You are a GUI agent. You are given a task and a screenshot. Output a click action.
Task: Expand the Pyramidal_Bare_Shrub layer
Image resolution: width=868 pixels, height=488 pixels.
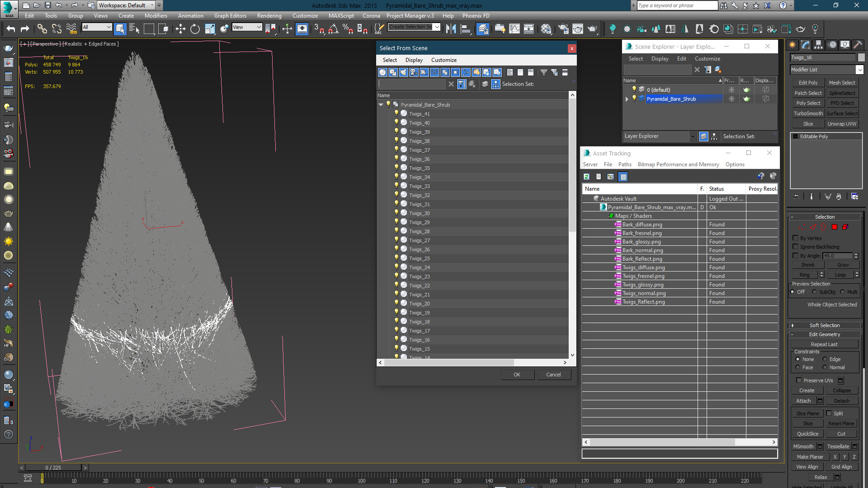pyautogui.click(x=627, y=99)
